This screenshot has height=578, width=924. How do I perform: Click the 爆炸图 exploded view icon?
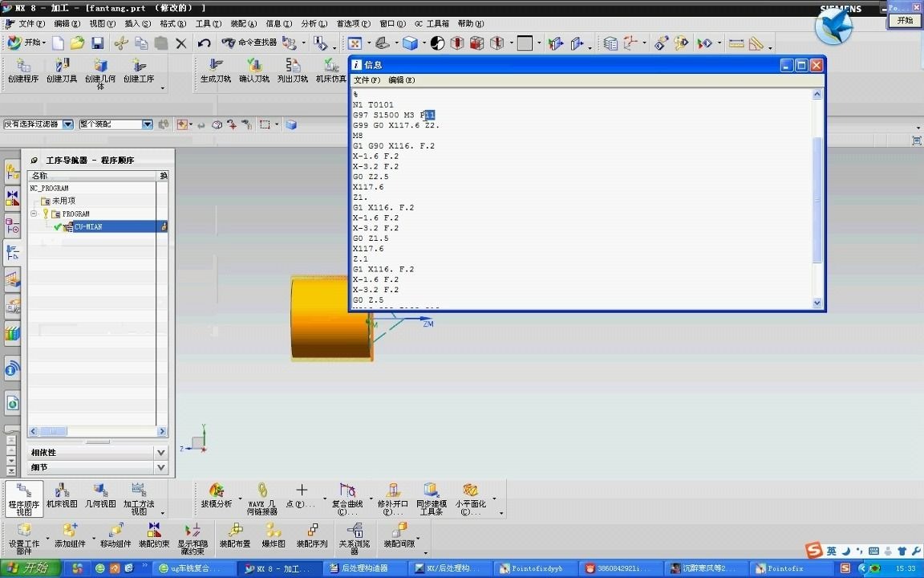coord(274,535)
